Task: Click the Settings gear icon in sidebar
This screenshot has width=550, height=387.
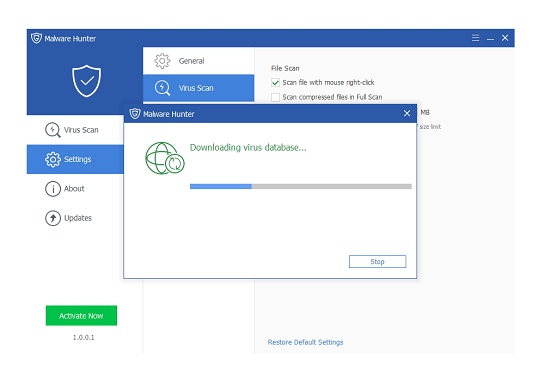Action: pyautogui.click(x=53, y=159)
